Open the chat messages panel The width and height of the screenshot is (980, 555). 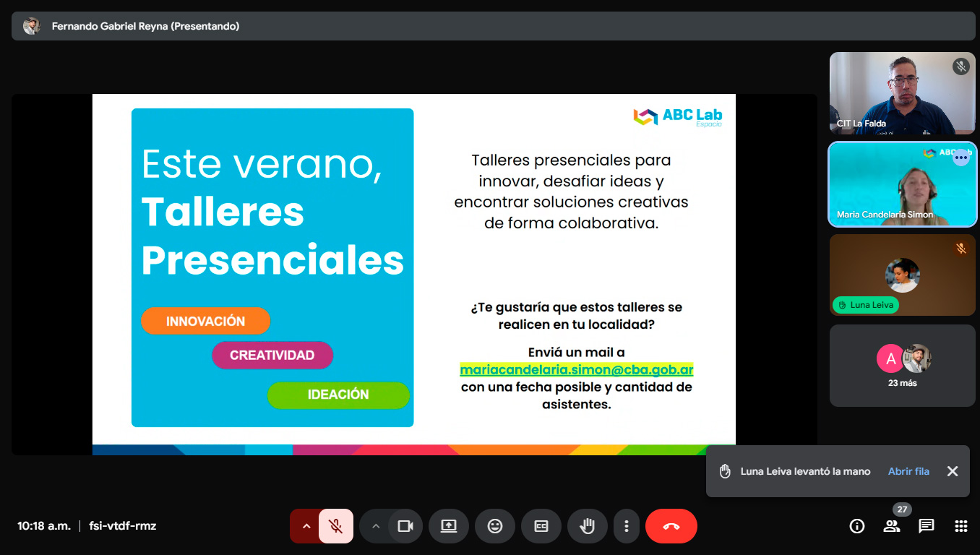click(x=927, y=526)
